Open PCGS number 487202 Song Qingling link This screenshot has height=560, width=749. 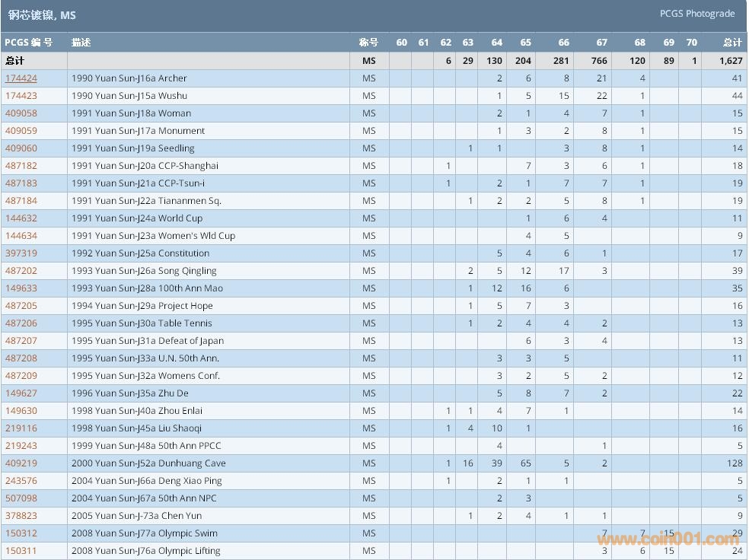tap(21, 271)
